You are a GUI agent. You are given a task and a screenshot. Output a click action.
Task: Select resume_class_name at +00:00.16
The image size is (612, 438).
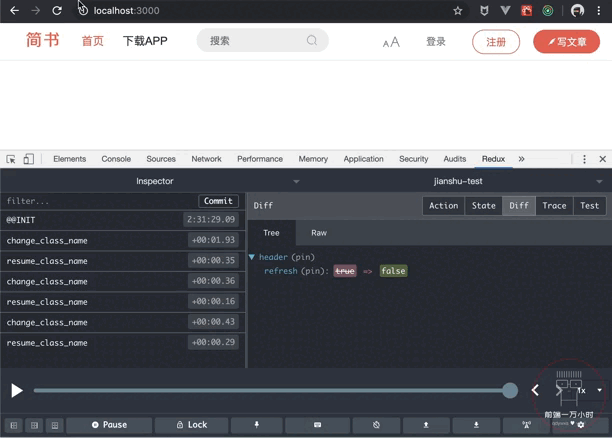(123, 302)
